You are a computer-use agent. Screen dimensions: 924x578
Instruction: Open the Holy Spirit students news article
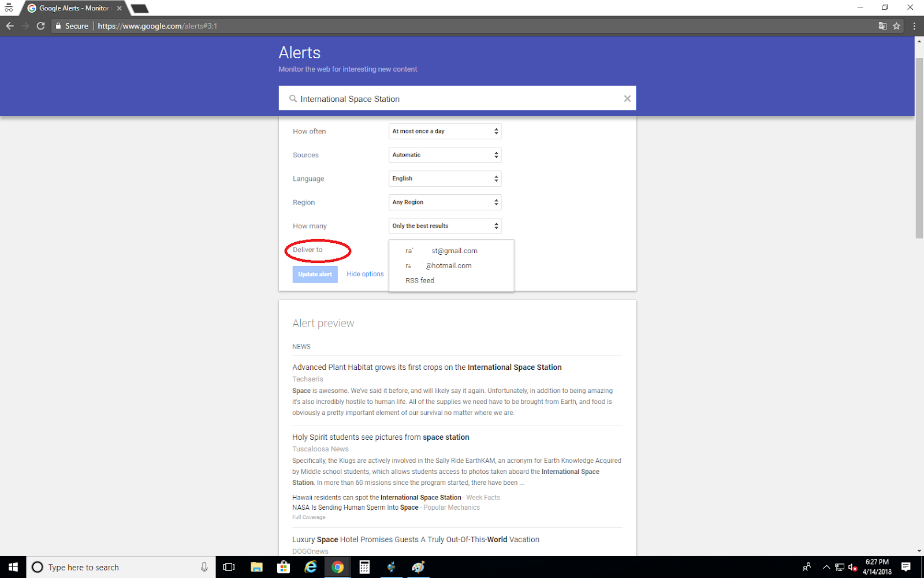(381, 437)
